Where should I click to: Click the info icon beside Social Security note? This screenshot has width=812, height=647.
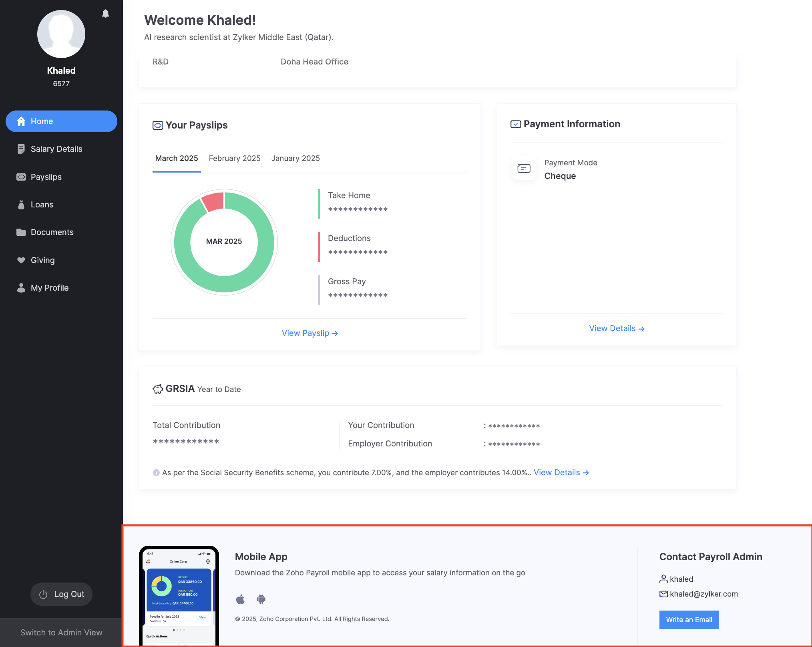[156, 473]
